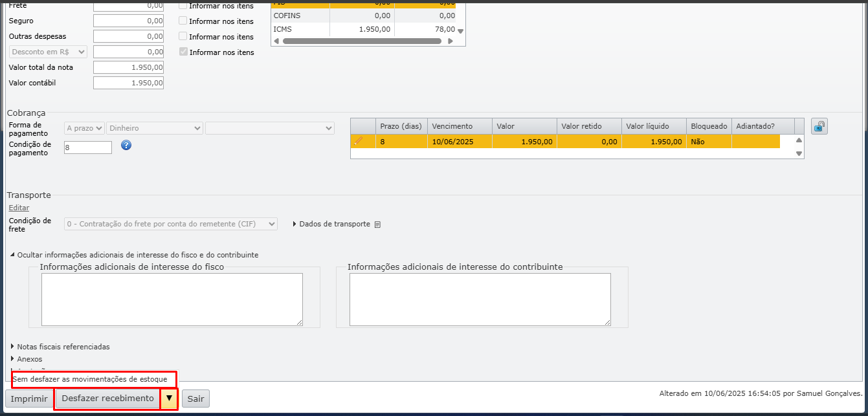Viewport: 868px width, 416px height.
Task: Collapse Ocultar informações adicionais section
Action: coord(135,255)
